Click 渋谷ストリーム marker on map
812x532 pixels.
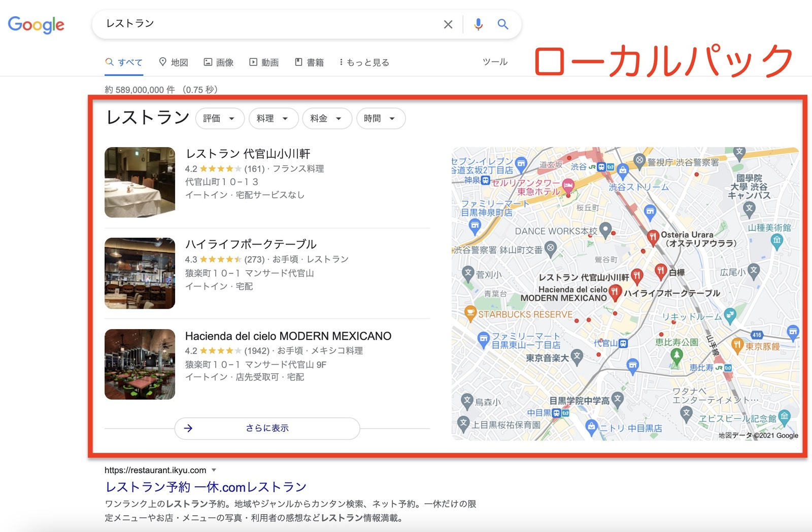[x=623, y=171]
